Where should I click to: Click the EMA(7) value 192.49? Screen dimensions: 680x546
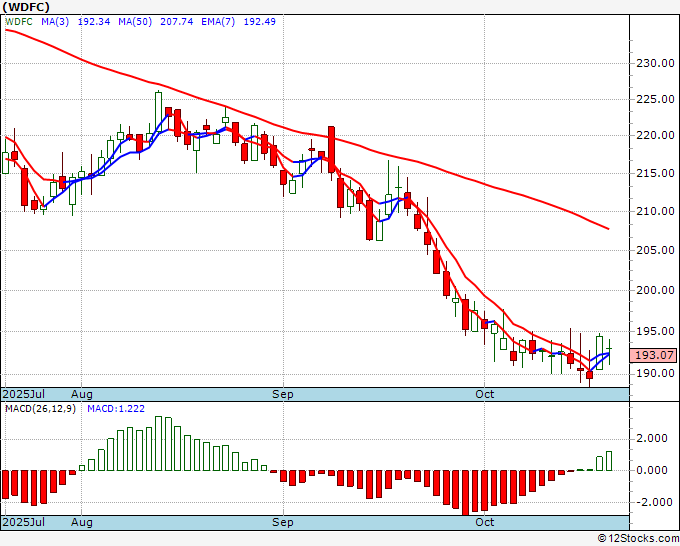pos(259,22)
